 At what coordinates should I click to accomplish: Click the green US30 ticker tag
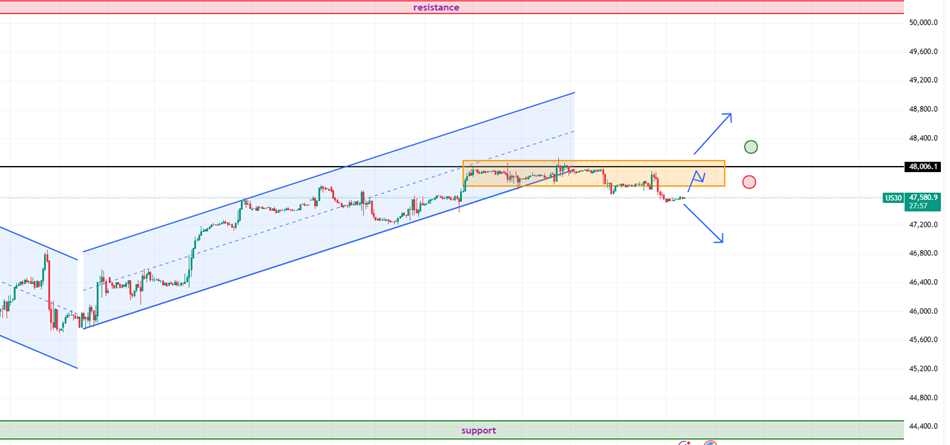[x=894, y=198]
